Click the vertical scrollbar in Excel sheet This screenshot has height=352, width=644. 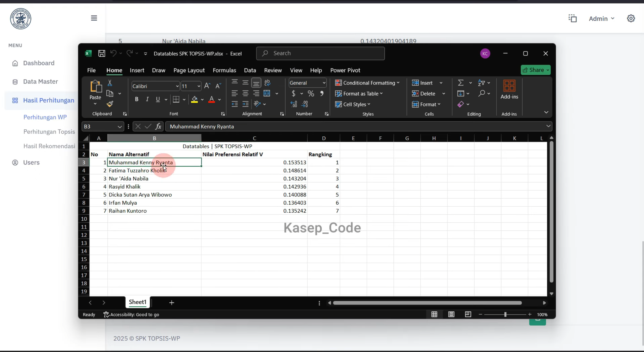[551, 211]
